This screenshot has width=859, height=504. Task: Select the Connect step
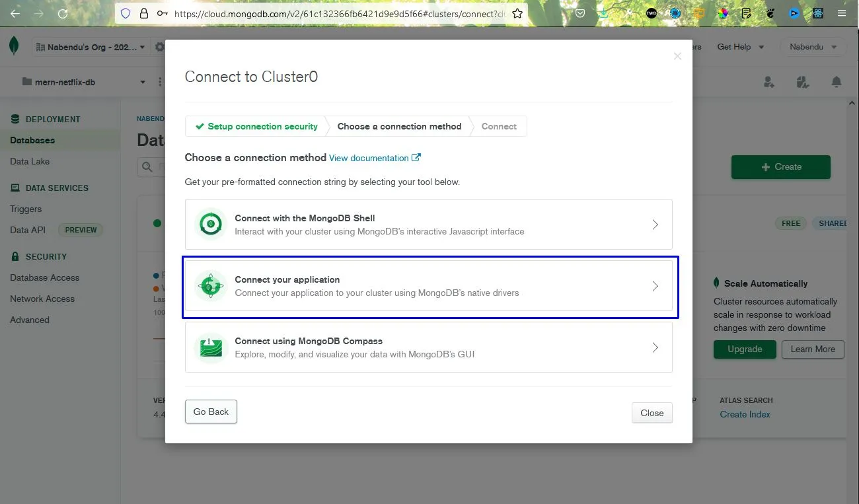499,126
